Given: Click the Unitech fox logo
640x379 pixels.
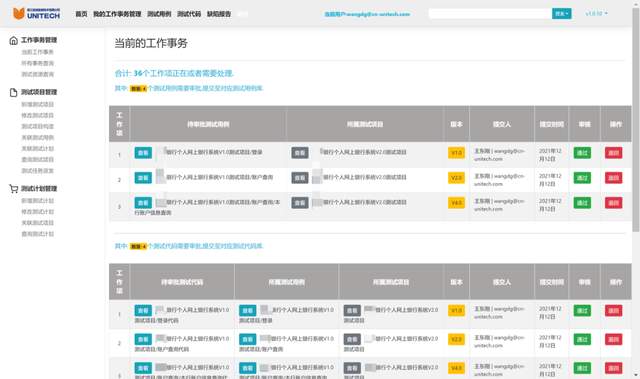Looking at the screenshot, I should [19, 13].
